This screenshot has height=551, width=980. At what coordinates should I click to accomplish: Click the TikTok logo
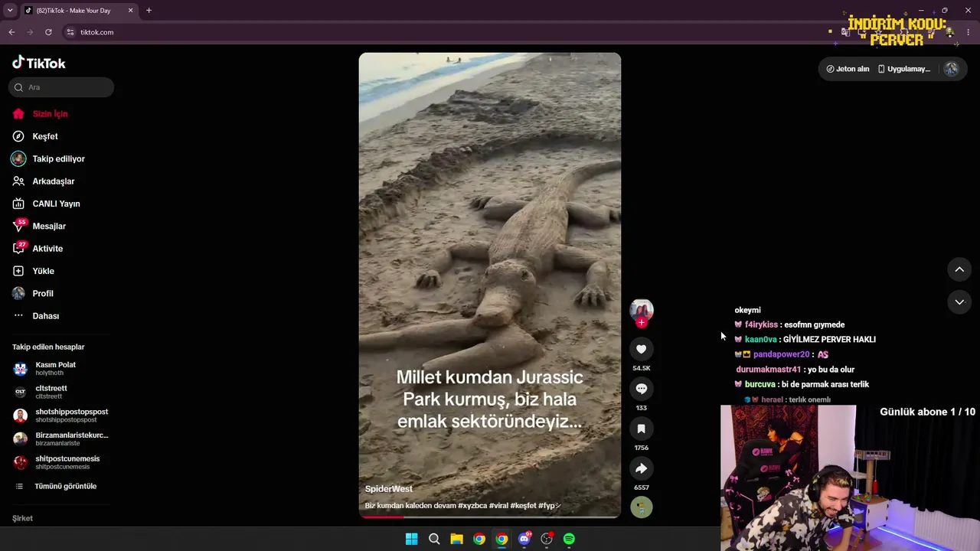[x=38, y=63]
